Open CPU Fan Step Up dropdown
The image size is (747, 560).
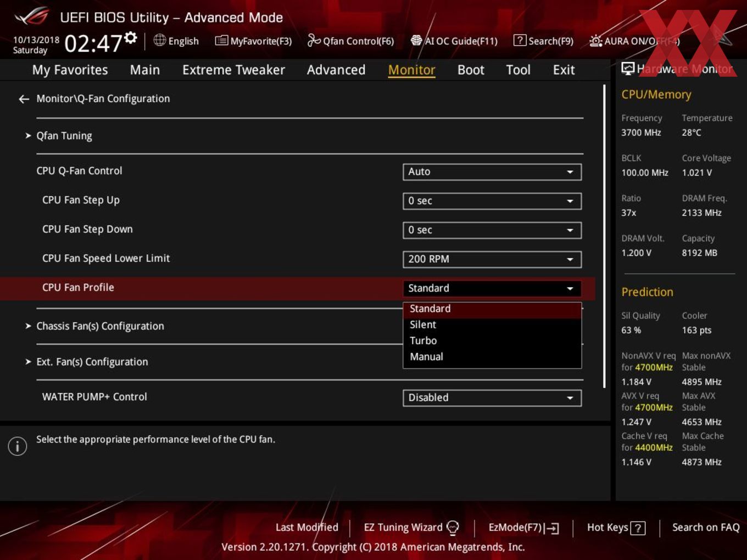point(492,201)
